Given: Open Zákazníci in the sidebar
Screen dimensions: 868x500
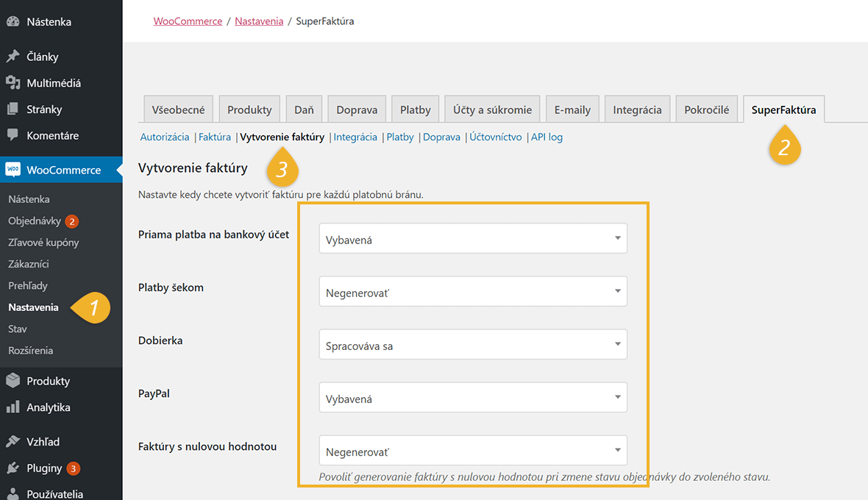Looking at the screenshot, I should [28, 264].
